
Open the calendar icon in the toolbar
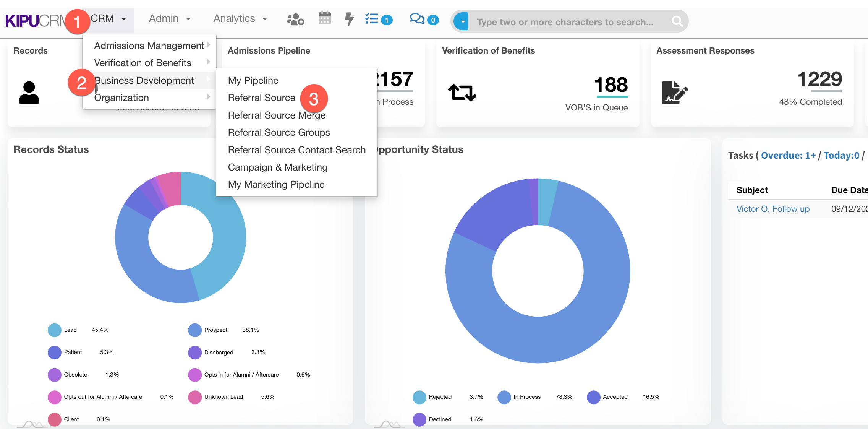tap(324, 18)
